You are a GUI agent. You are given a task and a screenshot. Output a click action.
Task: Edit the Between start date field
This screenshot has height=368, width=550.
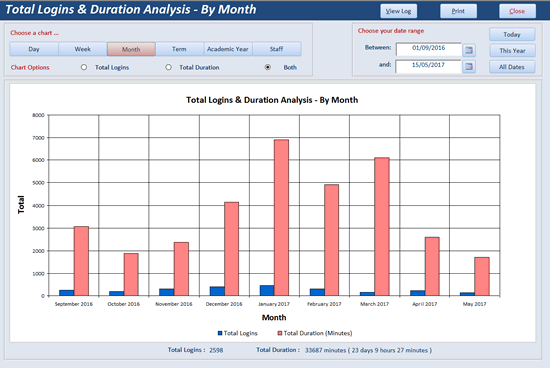tap(429, 49)
